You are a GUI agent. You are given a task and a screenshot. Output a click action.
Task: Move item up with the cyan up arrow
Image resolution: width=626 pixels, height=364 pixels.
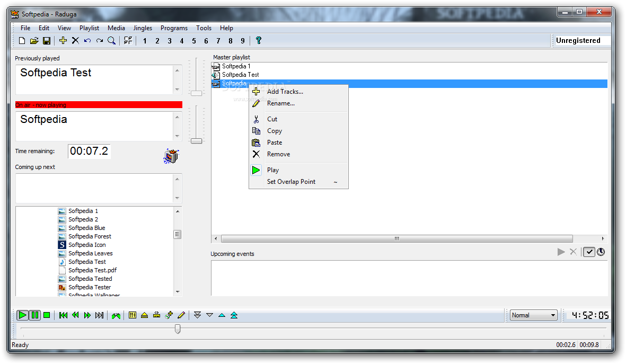[x=222, y=315]
